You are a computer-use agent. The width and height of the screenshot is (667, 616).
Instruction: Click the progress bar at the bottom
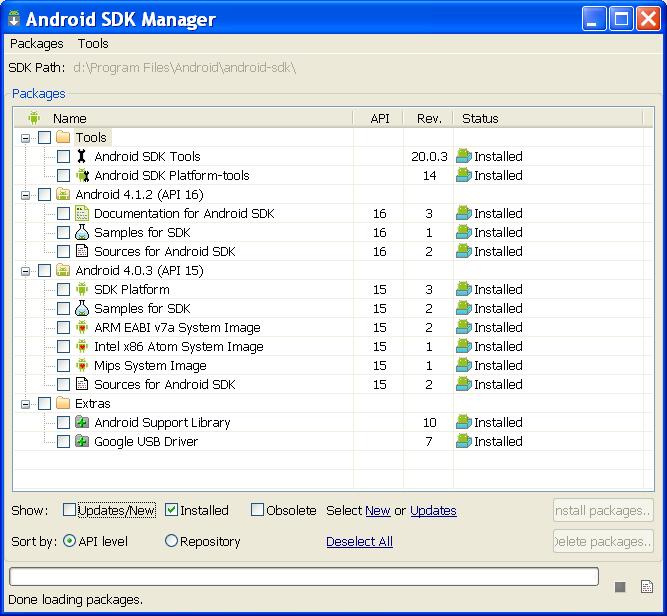(x=304, y=576)
